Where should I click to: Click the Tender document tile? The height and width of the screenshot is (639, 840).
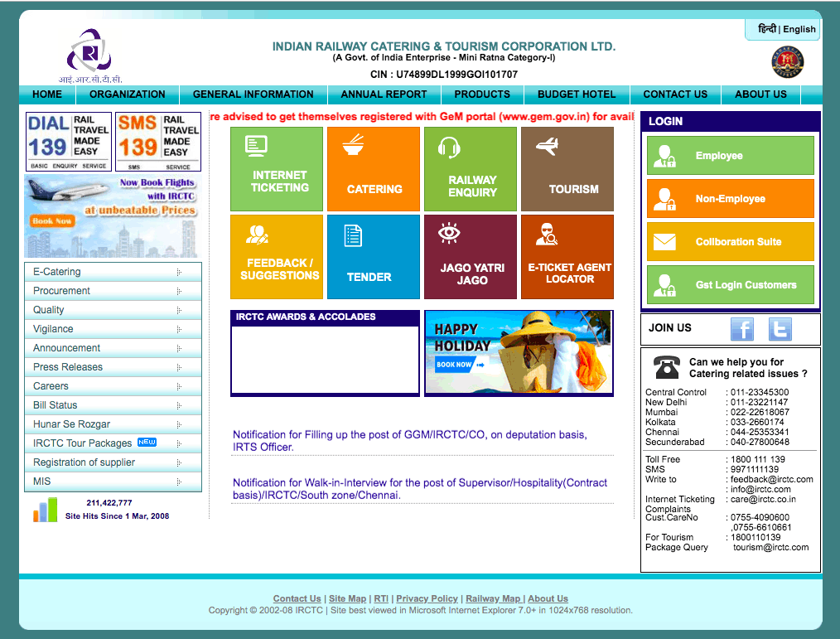click(374, 257)
